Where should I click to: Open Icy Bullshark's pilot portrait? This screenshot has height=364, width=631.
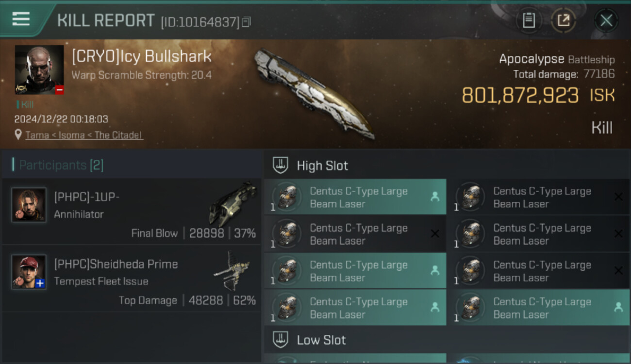click(x=39, y=69)
